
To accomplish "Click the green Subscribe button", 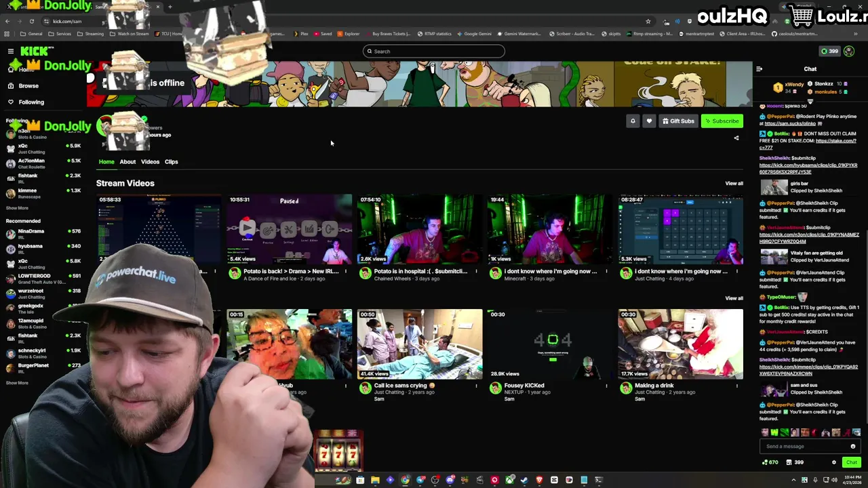I will [x=722, y=121].
